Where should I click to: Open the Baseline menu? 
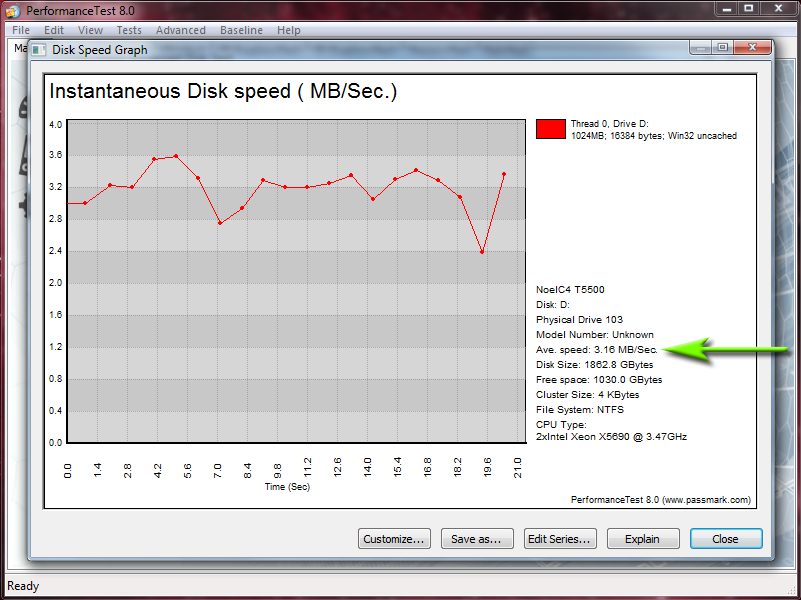(241, 30)
